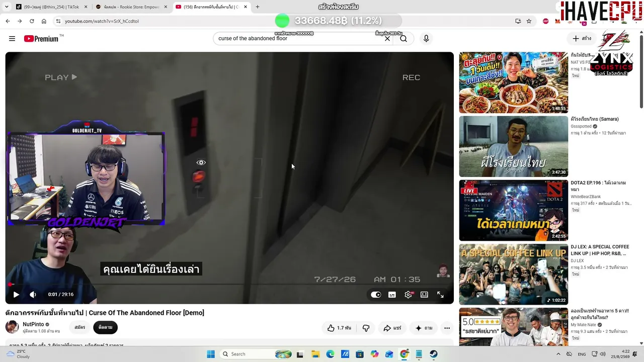Click the ติดตาม following button

(105, 327)
